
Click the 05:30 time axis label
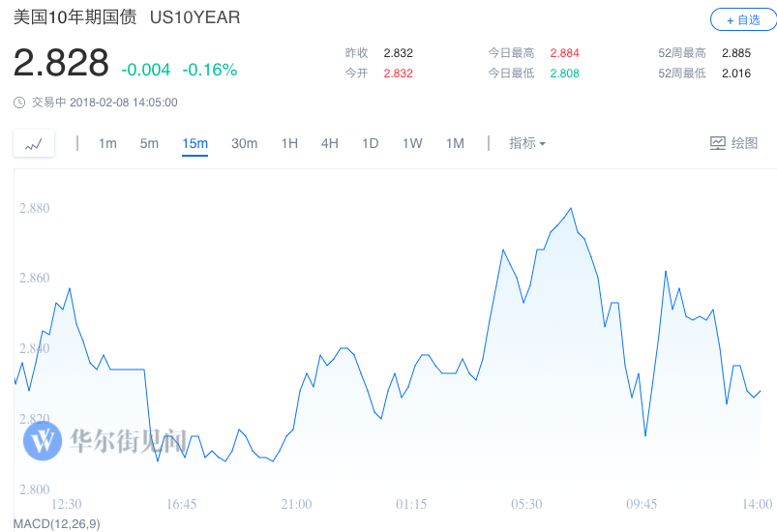coord(526,504)
